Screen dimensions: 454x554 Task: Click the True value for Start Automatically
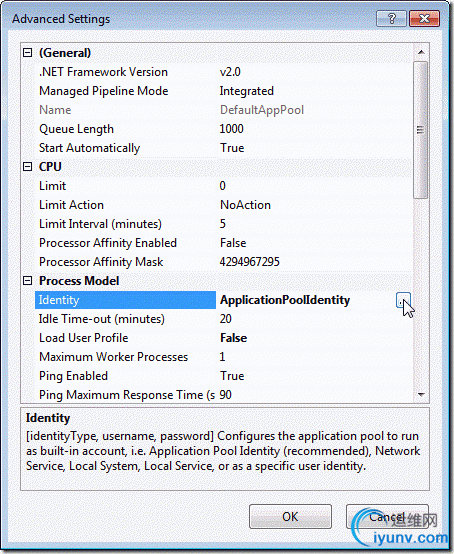(232, 148)
